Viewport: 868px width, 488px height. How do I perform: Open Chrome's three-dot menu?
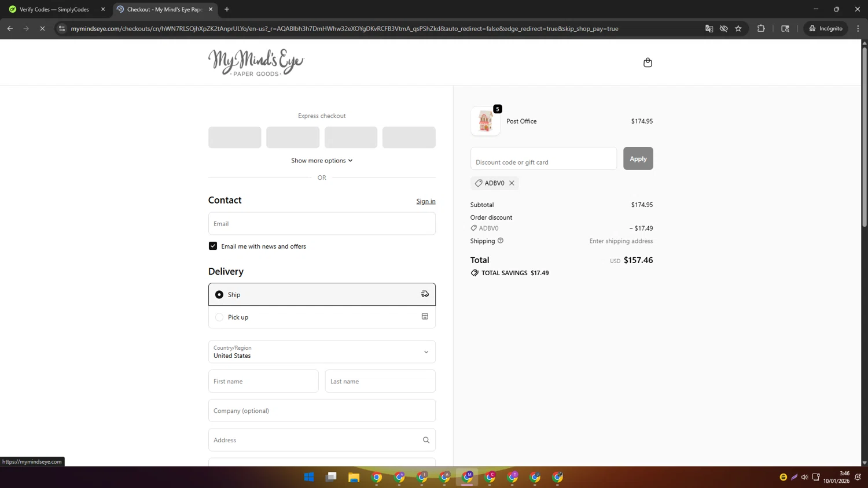(x=858, y=28)
